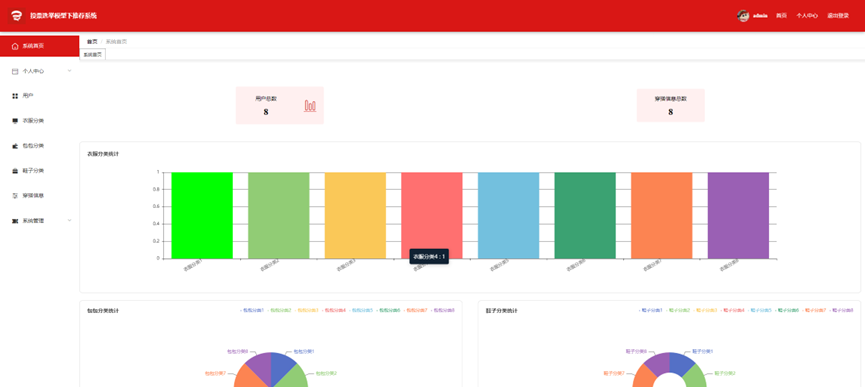Viewport: 865px width, 387px height.
Task: Click the 系统首页 breadcrumb text
Action: 116,41
